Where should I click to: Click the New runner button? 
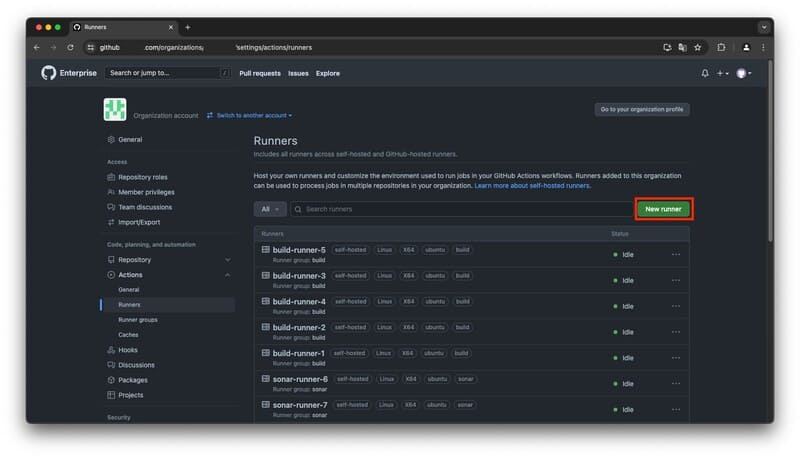click(x=663, y=209)
